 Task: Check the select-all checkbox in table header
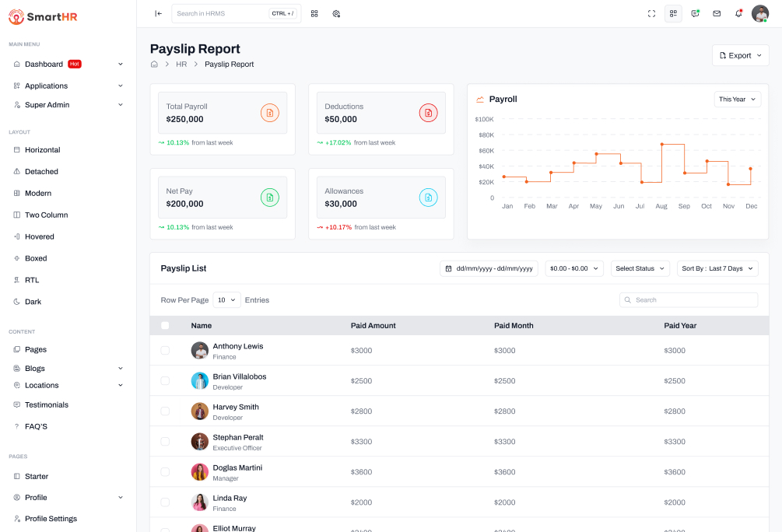tap(165, 326)
